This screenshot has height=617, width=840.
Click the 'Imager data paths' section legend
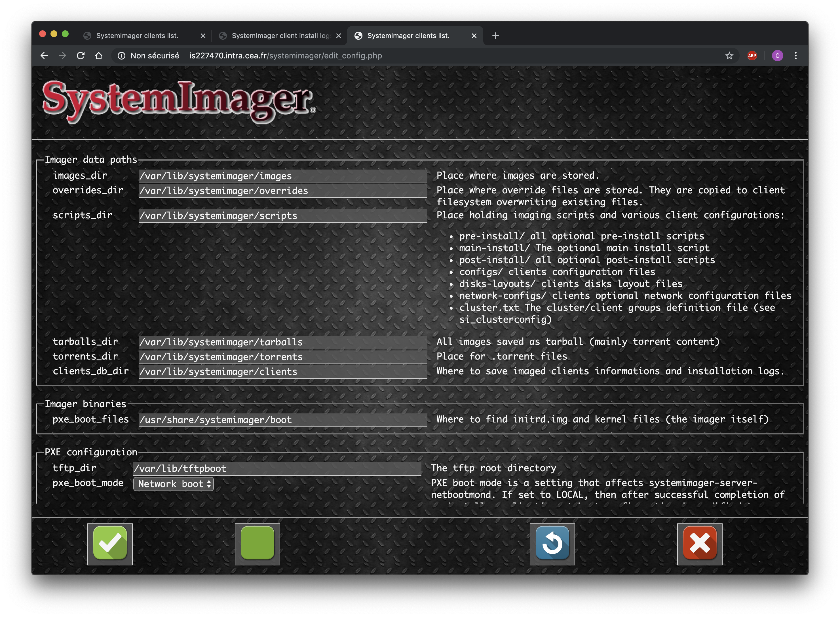[91, 159]
